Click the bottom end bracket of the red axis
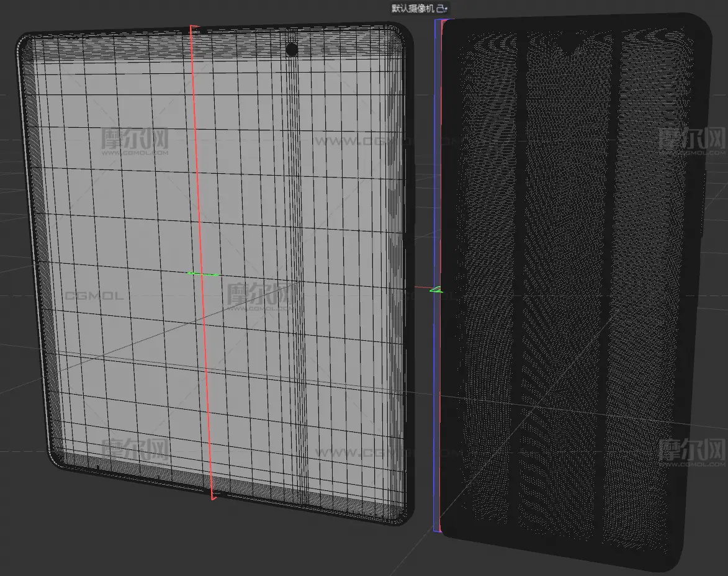 pyautogui.click(x=213, y=495)
